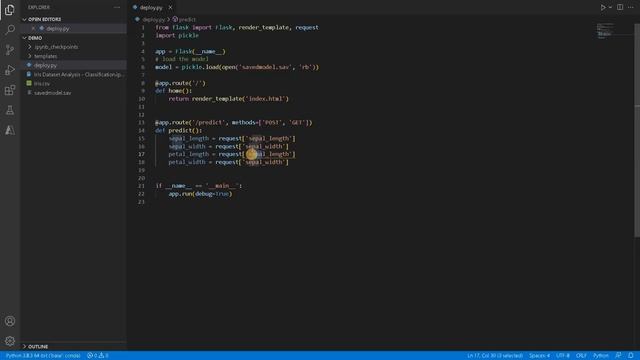This screenshot has width=640, height=360.
Task: Click the editor vertical scrollbar
Action: 637,131
